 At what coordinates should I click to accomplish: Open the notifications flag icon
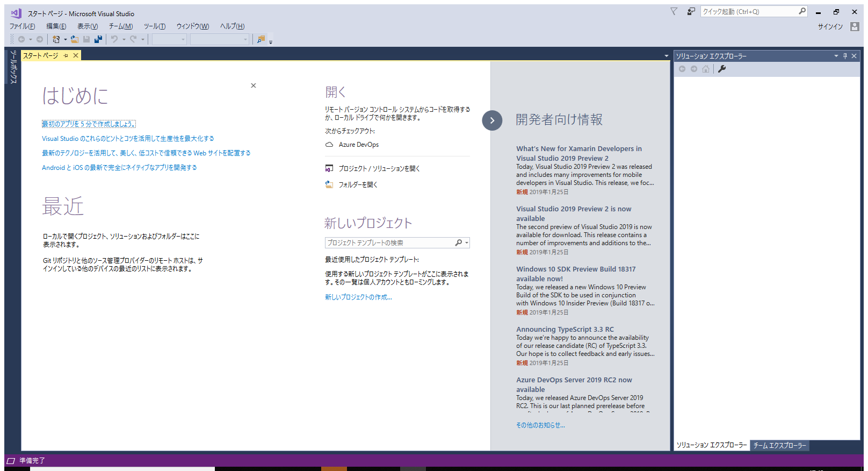click(674, 11)
